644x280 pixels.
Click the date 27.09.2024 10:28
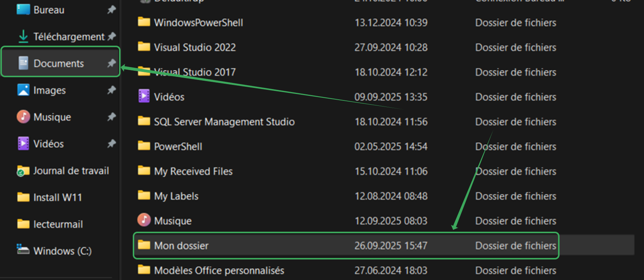click(391, 47)
